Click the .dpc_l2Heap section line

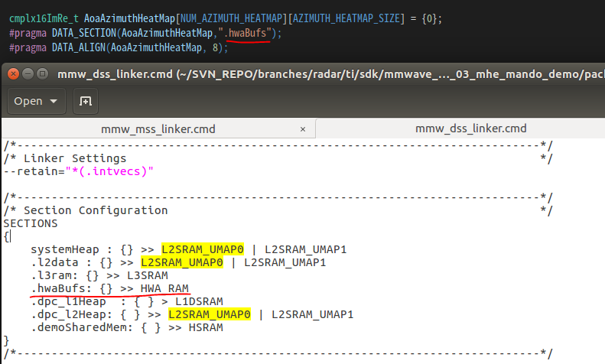pyautogui.click(x=192, y=314)
